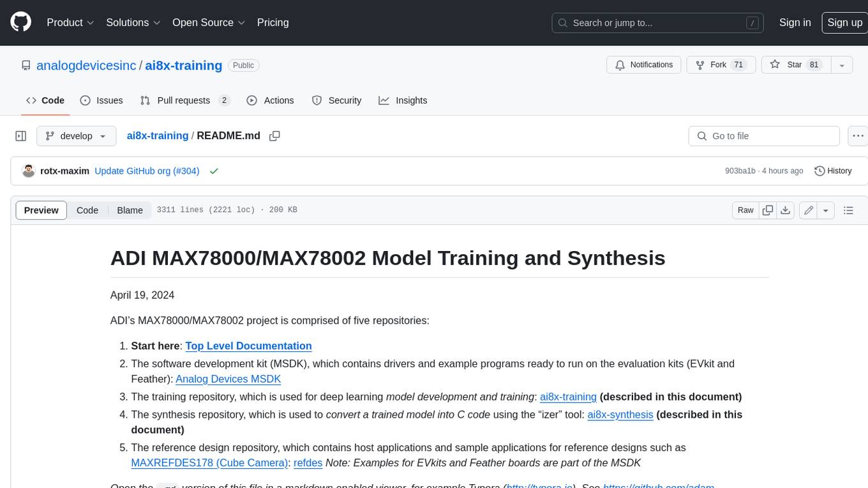The image size is (868, 488).
Task: Switch to Code view of file
Action: [x=87, y=210]
